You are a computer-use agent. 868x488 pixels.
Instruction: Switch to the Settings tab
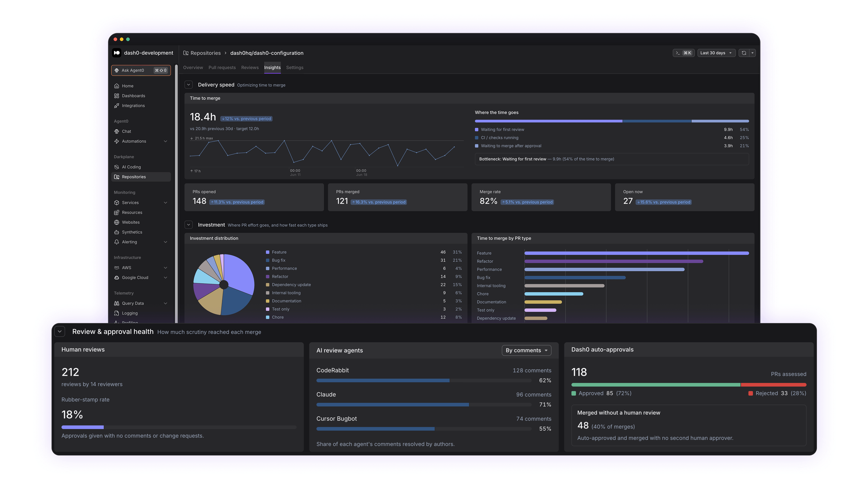(x=295, y=67)
